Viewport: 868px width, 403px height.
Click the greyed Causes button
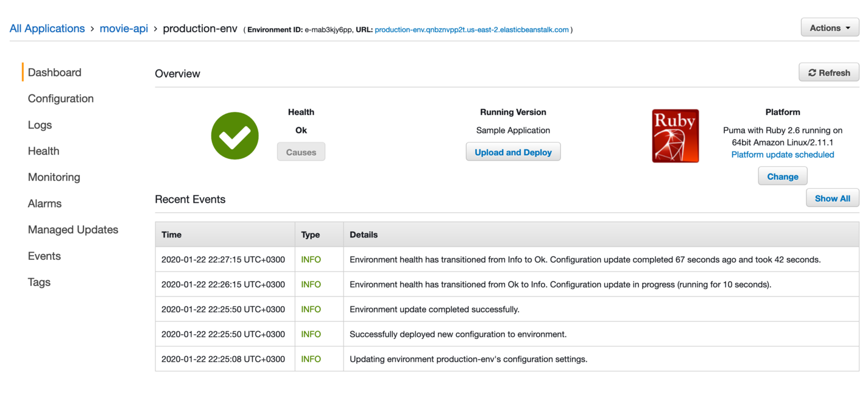tap(301, 152)
